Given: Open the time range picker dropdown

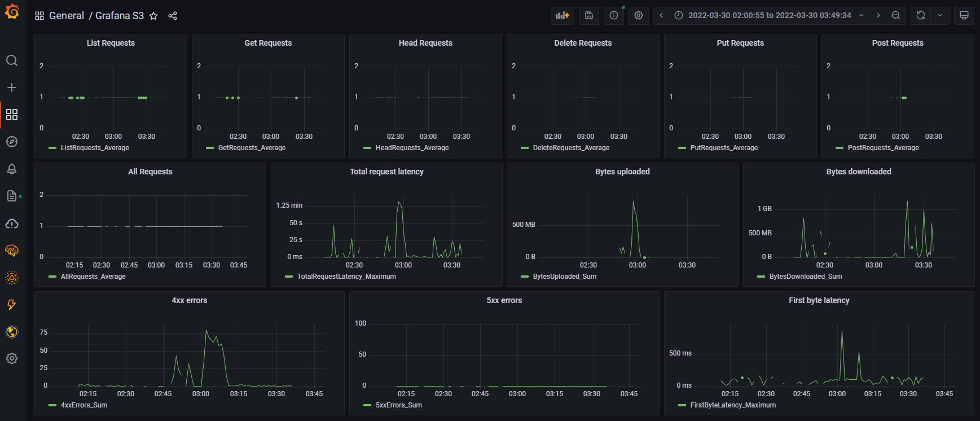Looking at the screenshot, I should [x=770, y=16].
